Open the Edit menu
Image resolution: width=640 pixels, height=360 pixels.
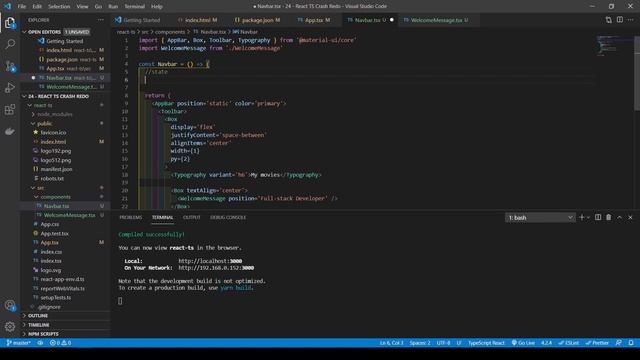click(37, 7)
